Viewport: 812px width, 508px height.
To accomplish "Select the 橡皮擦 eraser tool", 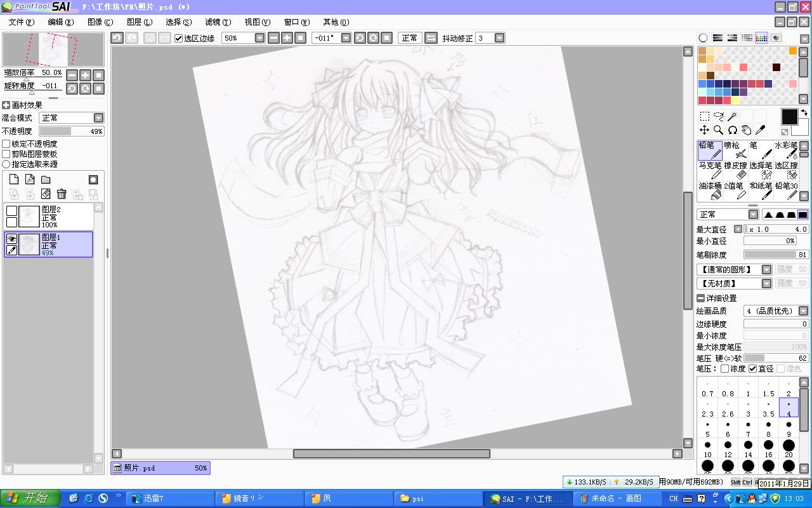I will point(736,170).
